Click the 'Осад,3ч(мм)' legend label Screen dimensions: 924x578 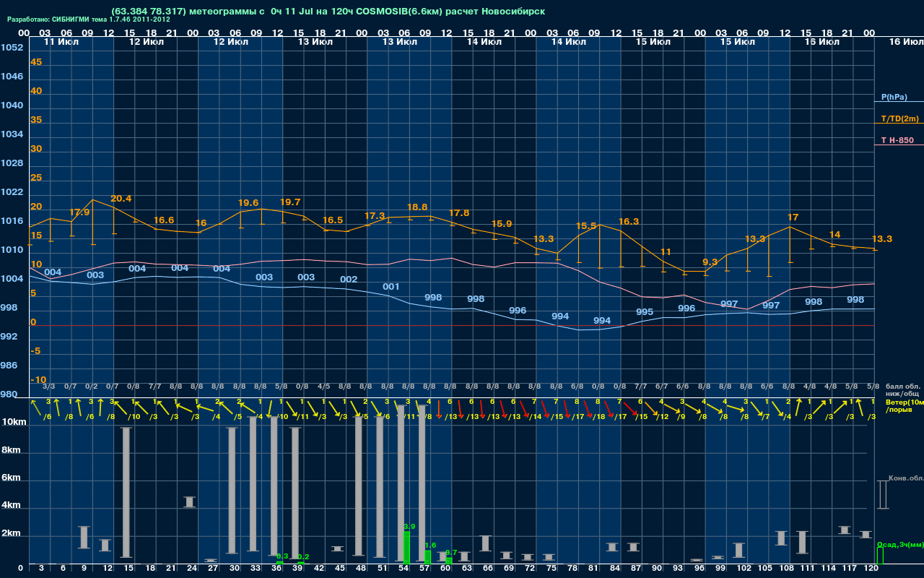click(900, 544)
